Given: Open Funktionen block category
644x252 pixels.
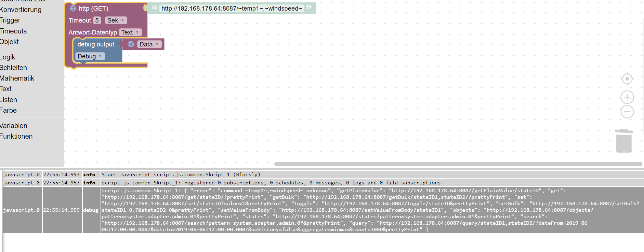Looking at the screenshot, I should pos(16,136).
